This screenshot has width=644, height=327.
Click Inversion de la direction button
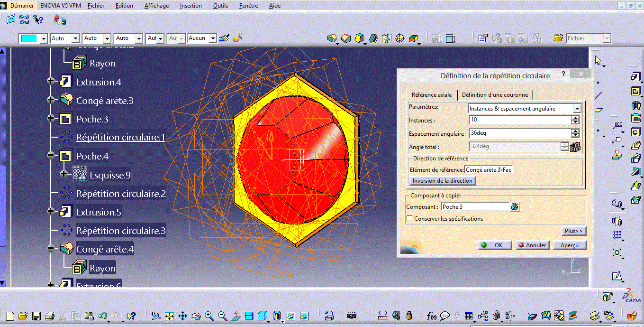pos(442,181)
